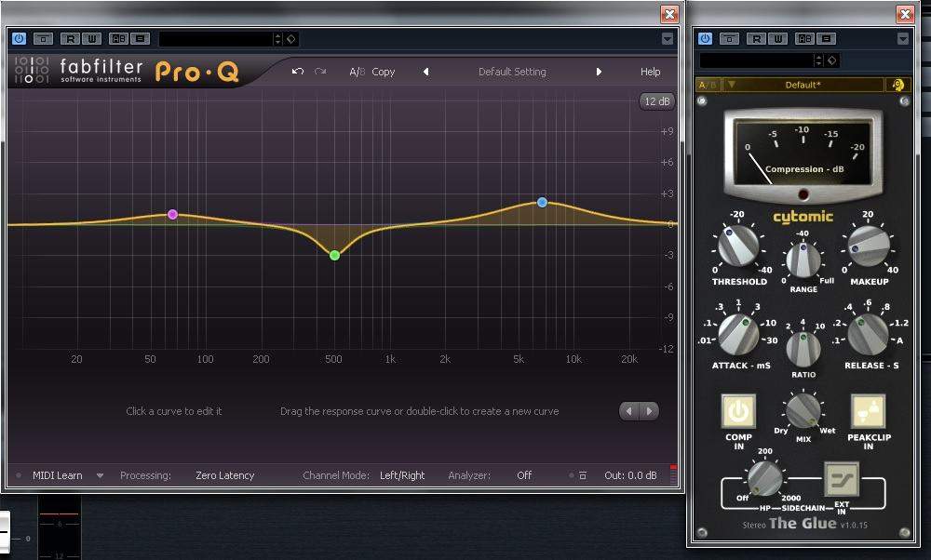Click the Cytomic logo icon in preset bar

(x=897, y=85)
